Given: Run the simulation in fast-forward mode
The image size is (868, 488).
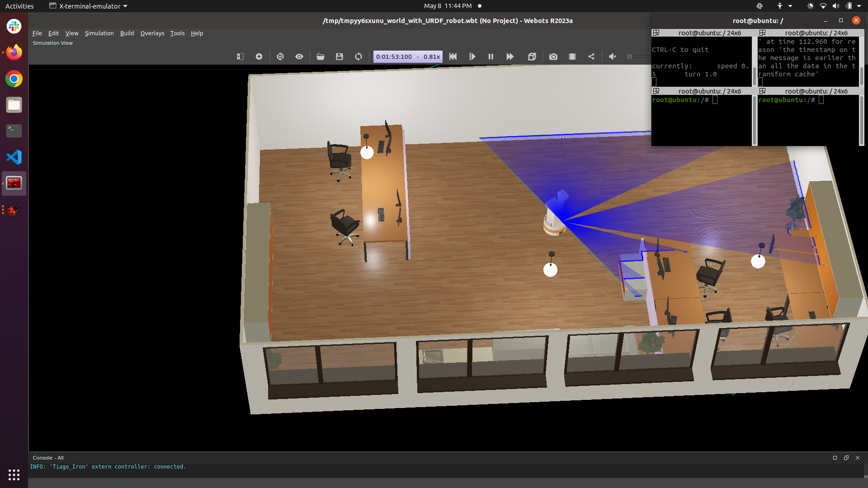Looking at the screenshot, I should pos(510,56).
